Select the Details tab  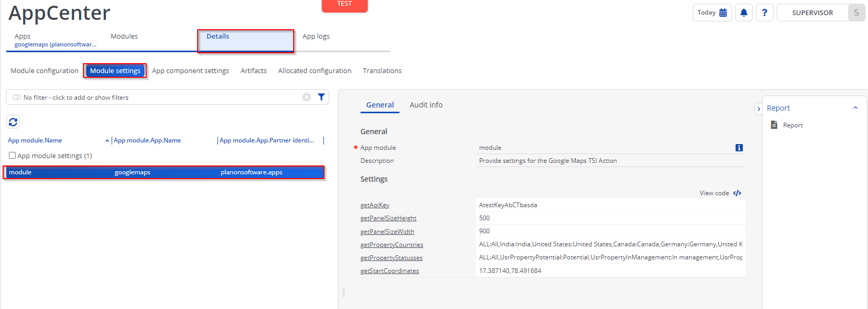tap(246, 41)
